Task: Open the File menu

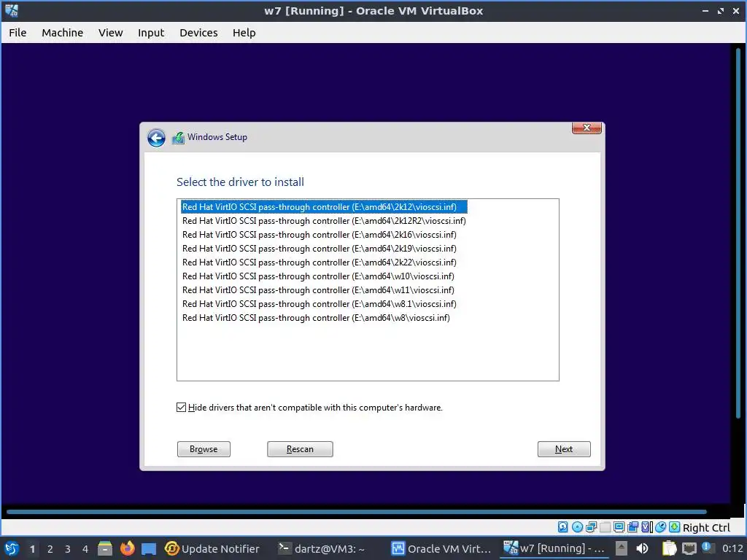Action: [x=18, y=32]
